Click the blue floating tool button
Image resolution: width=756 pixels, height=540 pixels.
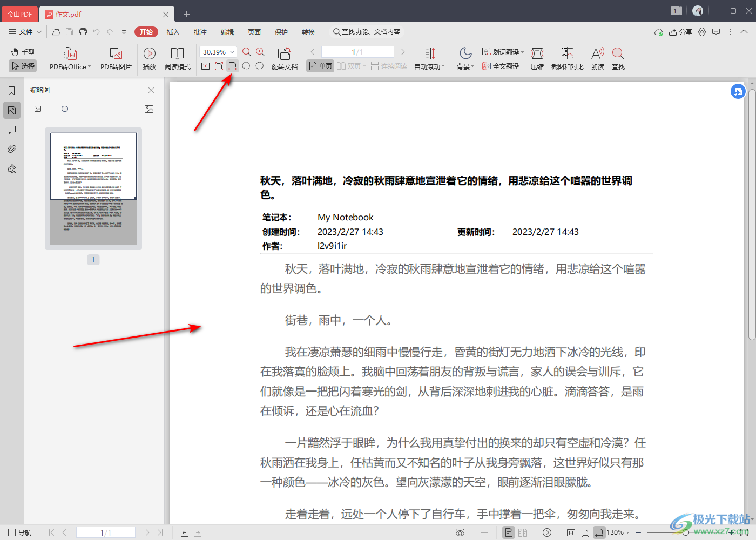tap(738, 91)
